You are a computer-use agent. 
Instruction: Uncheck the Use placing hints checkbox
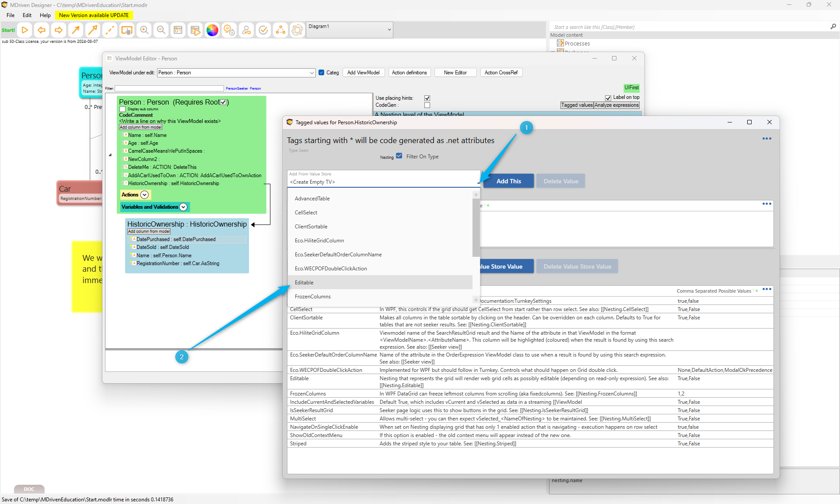427,98
